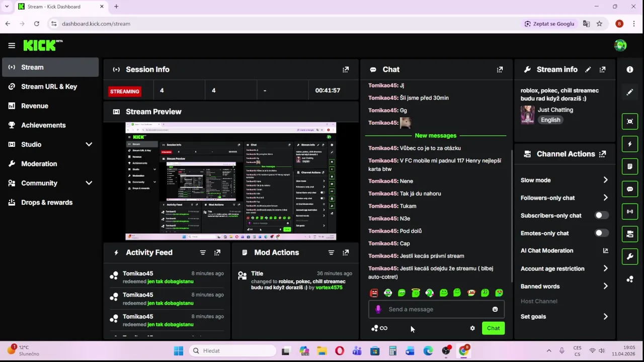Expand Slow mode options

pyautogui.click(x=605, y=180)
